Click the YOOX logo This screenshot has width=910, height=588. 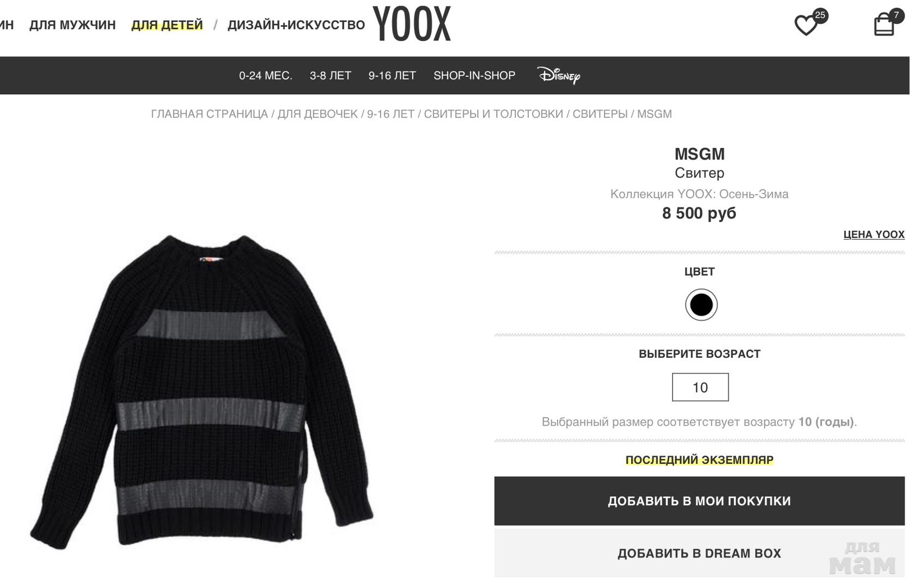[x=412, y=24]
